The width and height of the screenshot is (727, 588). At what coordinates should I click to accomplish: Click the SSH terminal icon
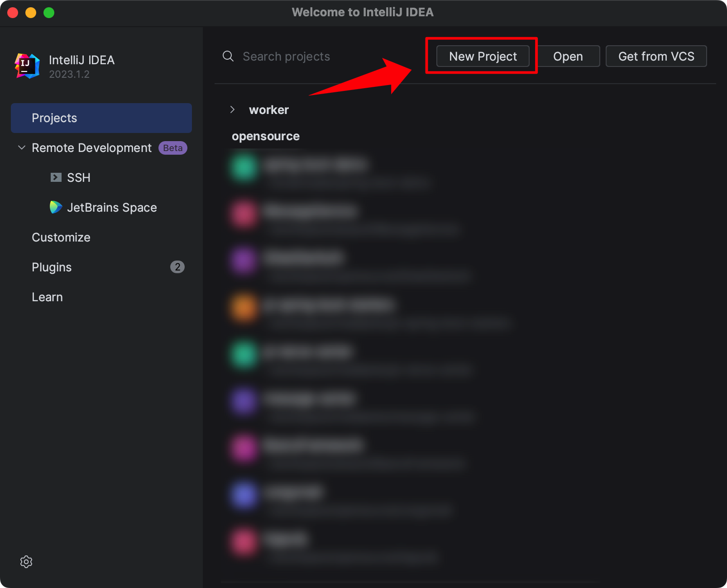[56, 177]
